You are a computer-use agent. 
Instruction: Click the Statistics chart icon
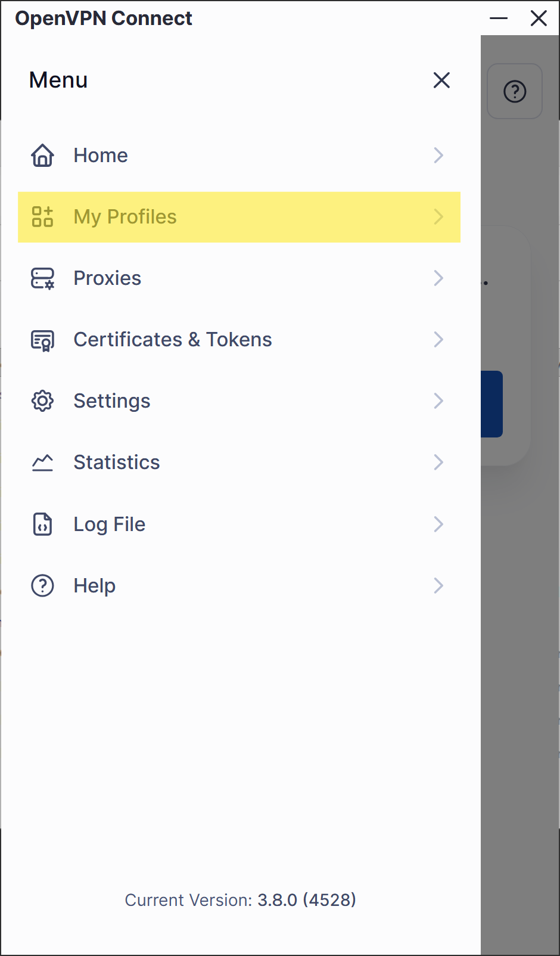[x=42, y=463]
